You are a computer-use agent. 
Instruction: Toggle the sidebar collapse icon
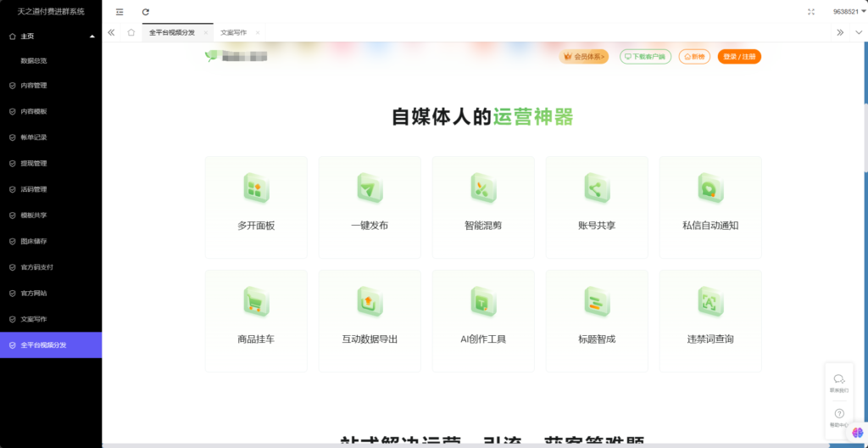coord(120,12)
